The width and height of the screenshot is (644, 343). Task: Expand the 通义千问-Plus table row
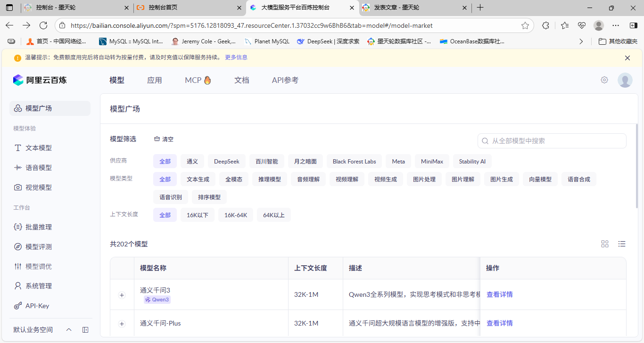click(x=122, y=324)
